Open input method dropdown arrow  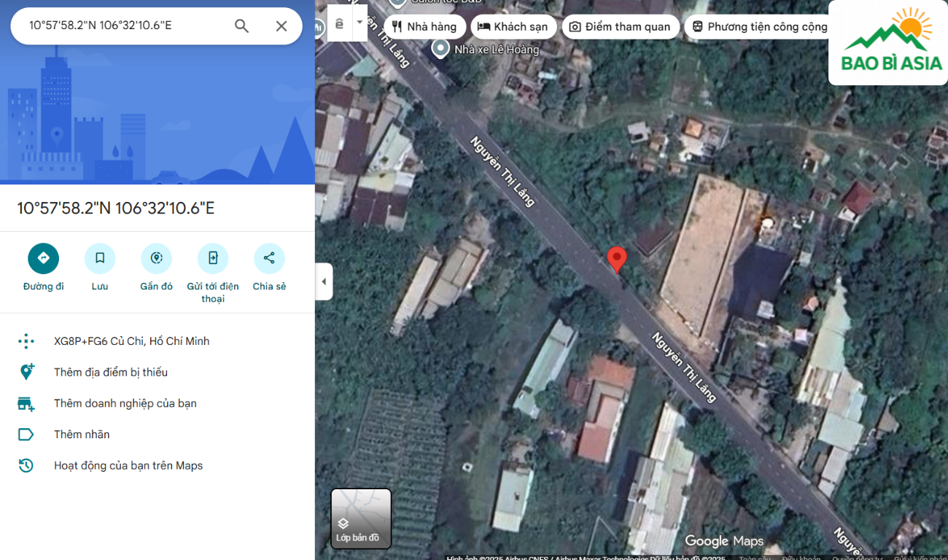[x=359, y=23]
